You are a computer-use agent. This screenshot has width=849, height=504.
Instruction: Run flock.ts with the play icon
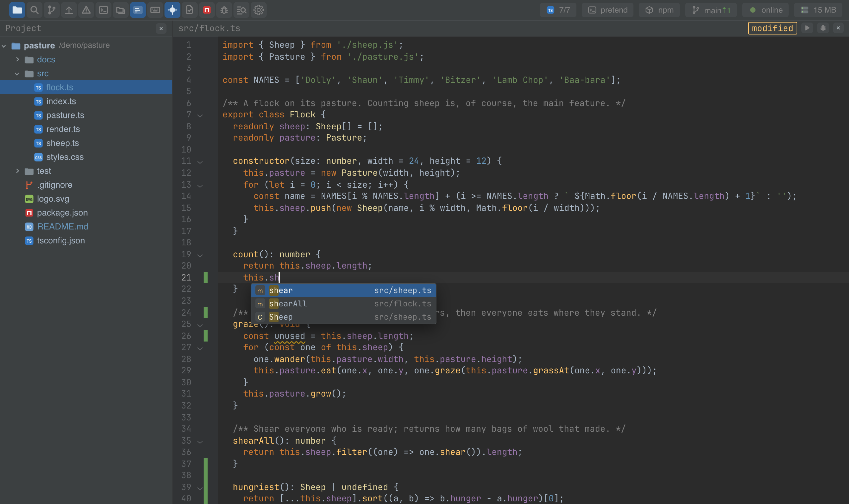coord(807,28)
